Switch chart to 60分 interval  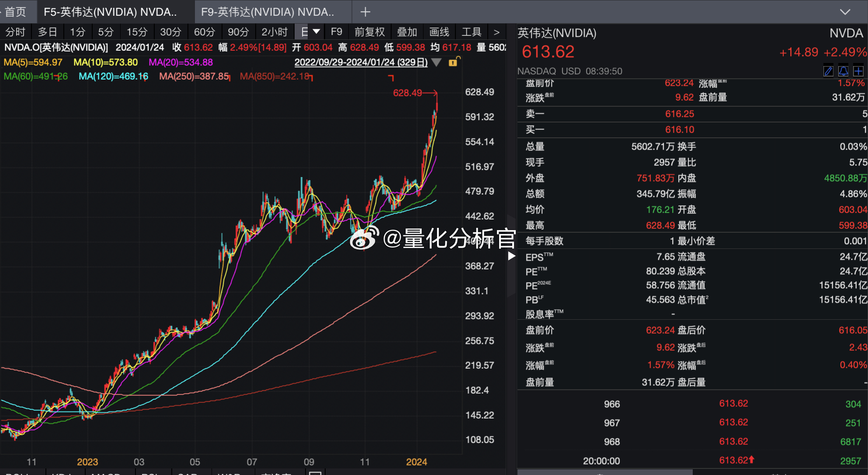click(x=205, y=32)
